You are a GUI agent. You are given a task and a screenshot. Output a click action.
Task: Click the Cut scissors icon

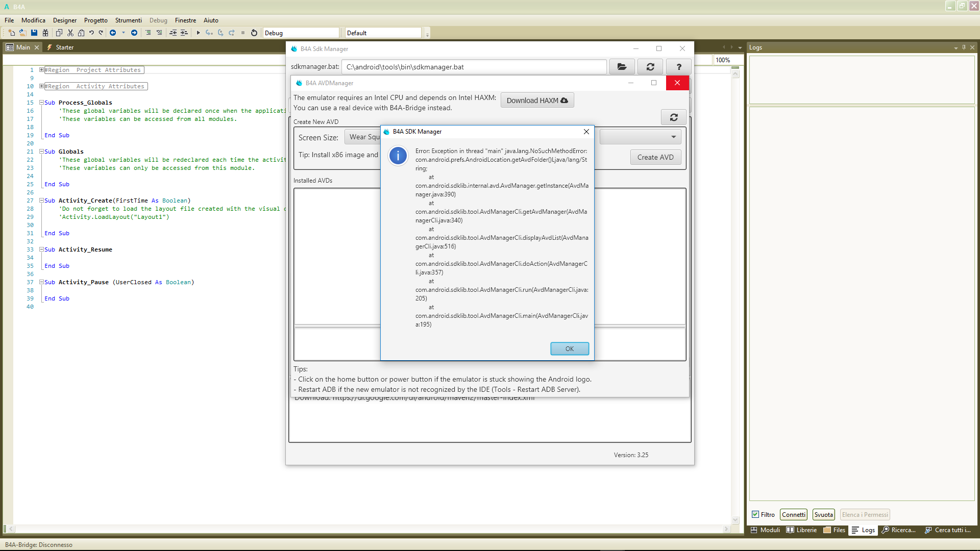[x=70, y=33]
